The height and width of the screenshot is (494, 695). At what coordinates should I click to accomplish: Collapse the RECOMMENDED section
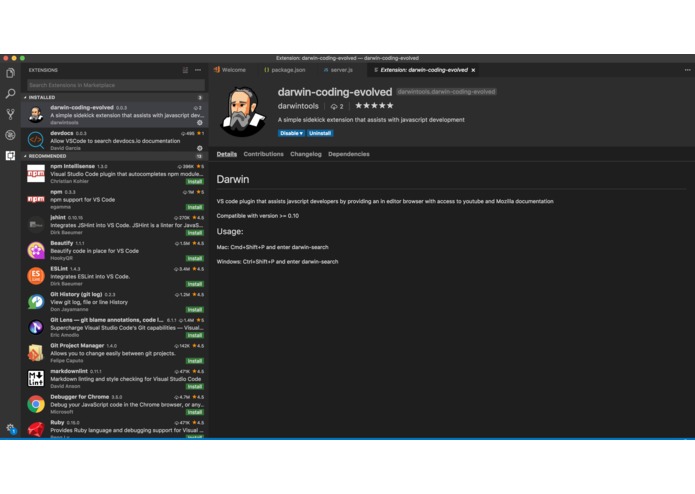click(x=45, y=156)
